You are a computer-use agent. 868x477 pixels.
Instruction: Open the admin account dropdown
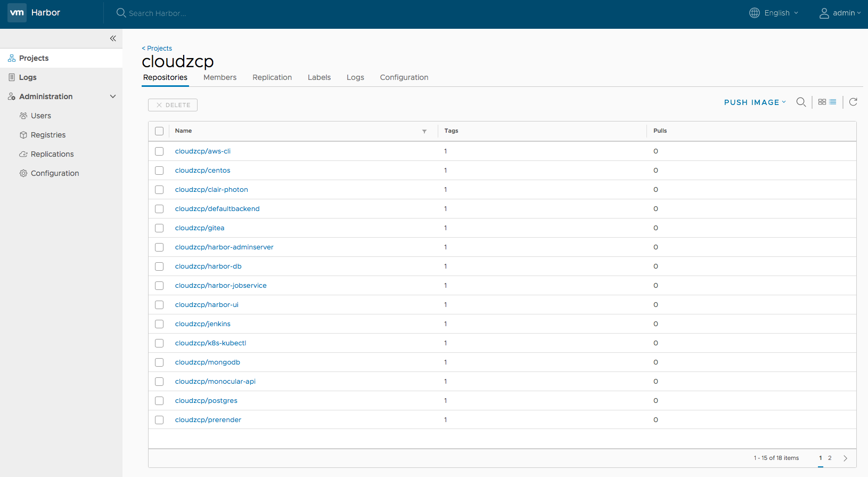pos(840,13)
